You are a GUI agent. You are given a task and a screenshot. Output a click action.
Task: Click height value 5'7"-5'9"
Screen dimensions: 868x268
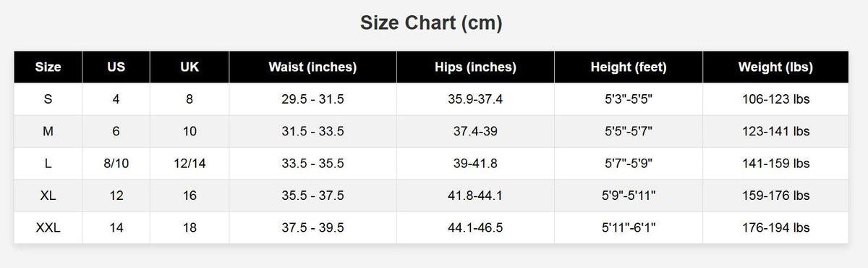click(x=629, y=164)
